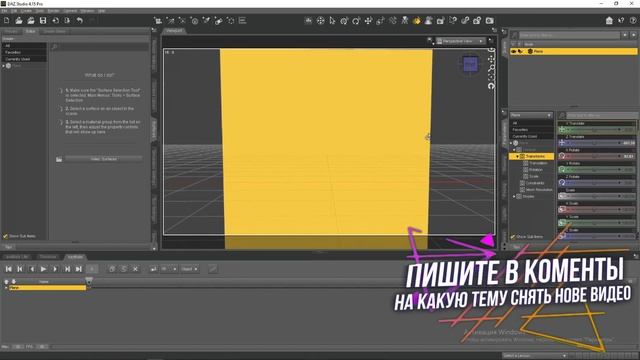Image resolution: width=640 pixels, height=360 pixels.
Task: Step to next frame in timeline
Action: [x=55, y=269]
